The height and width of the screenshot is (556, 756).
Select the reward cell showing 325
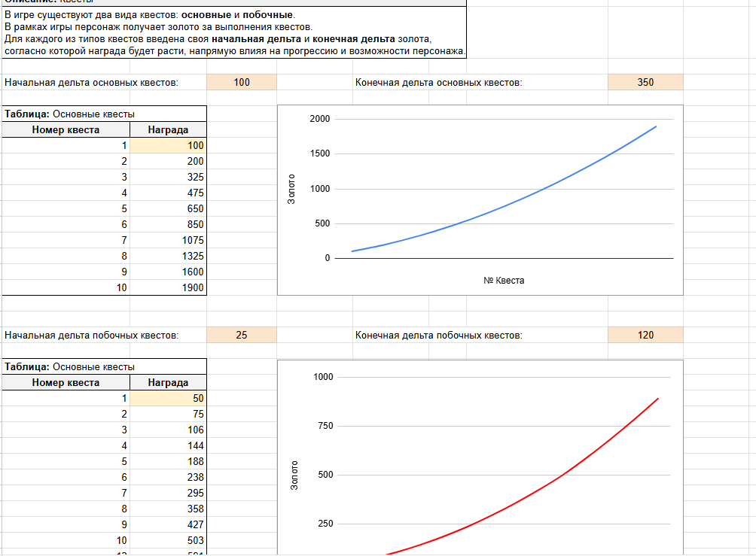click(x=168, y=177)
